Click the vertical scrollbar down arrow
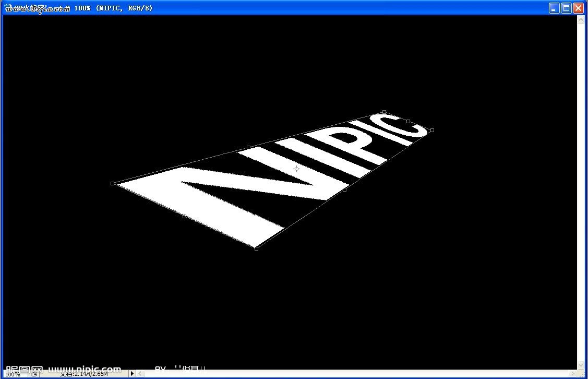588x379 pixels. 581,365
